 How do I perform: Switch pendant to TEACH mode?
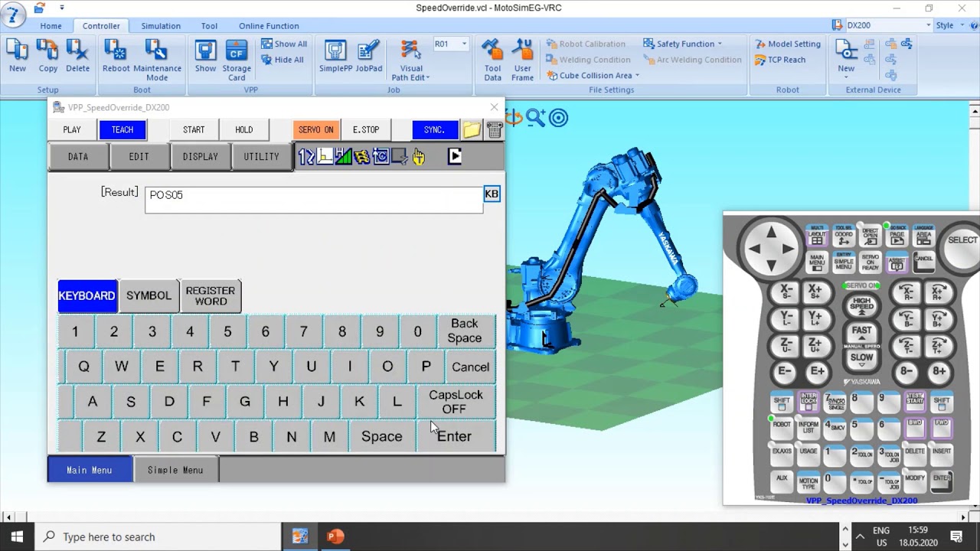pos(122,130)
